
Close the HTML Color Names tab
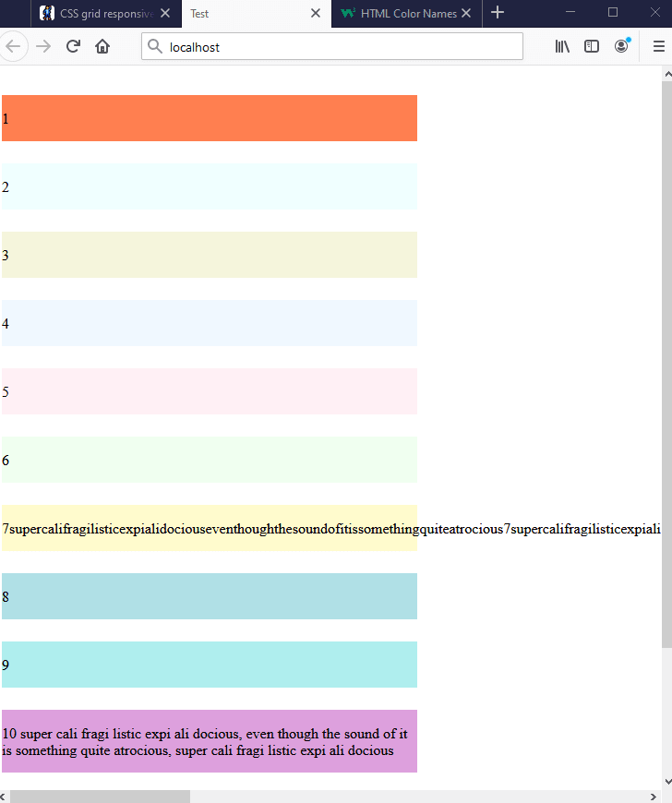pos(466,13)
